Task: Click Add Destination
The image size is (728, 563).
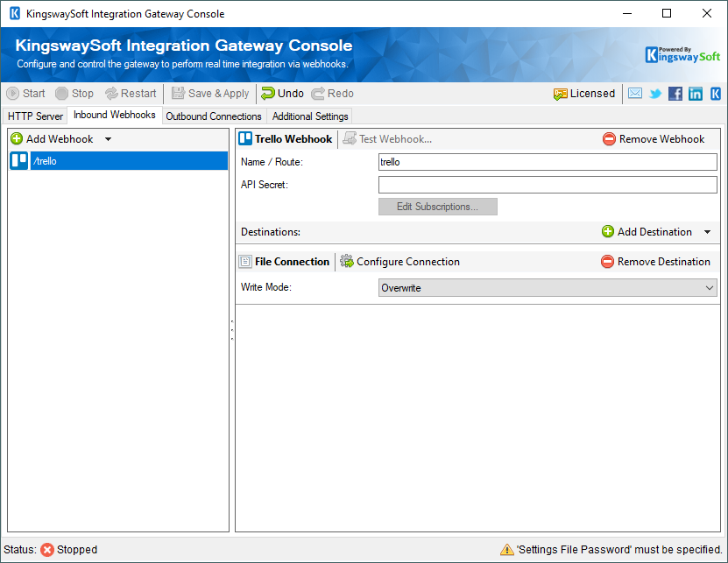Action: tap(647, 232)
